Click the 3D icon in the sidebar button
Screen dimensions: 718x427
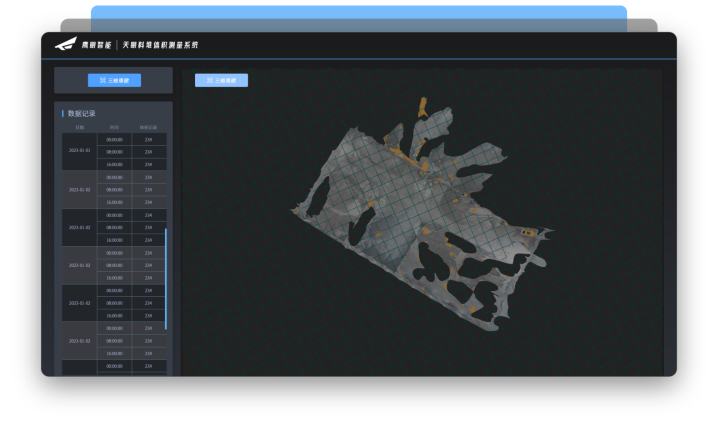pyautogui.click(x=103, y=80)
